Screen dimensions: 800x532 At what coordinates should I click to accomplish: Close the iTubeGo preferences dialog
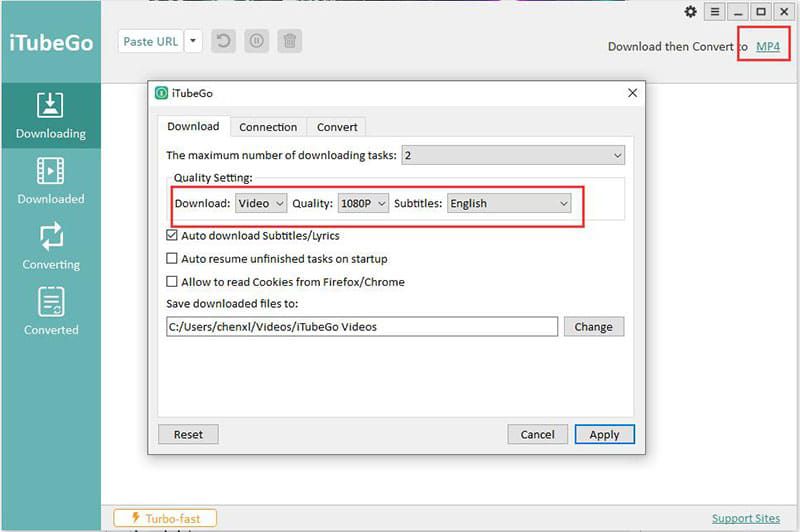point(632,93)
